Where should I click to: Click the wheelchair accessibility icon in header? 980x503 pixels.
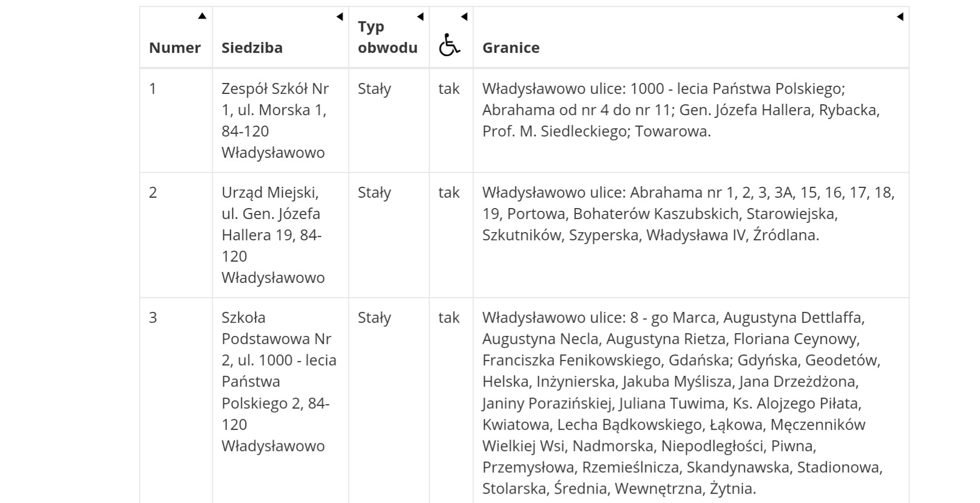(x=449, y=45)
